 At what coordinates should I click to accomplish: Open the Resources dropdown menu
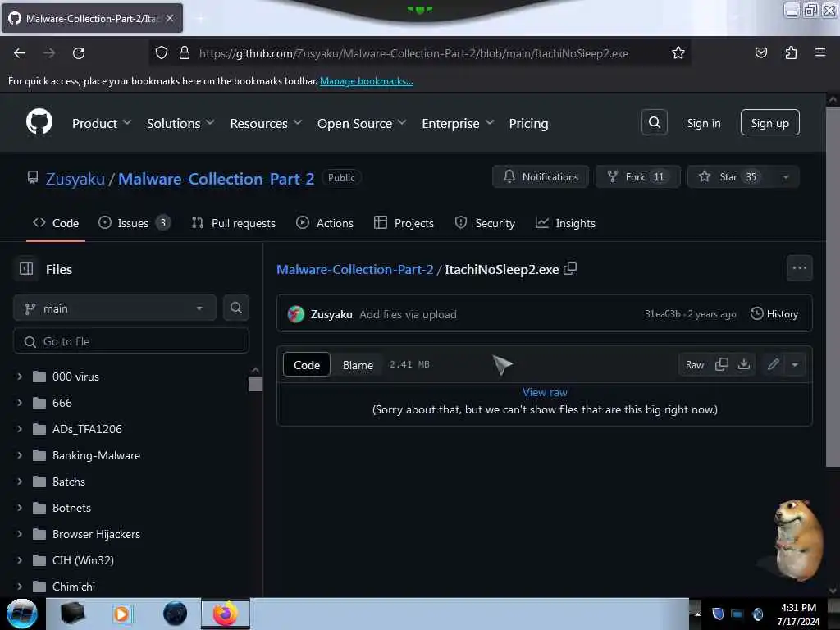(x=266, y=123)
